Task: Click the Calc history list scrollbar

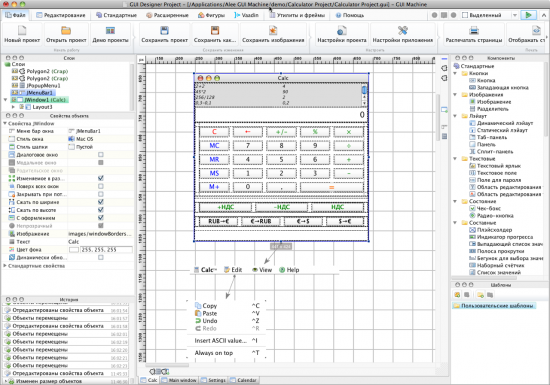Action: pos(364,94)
